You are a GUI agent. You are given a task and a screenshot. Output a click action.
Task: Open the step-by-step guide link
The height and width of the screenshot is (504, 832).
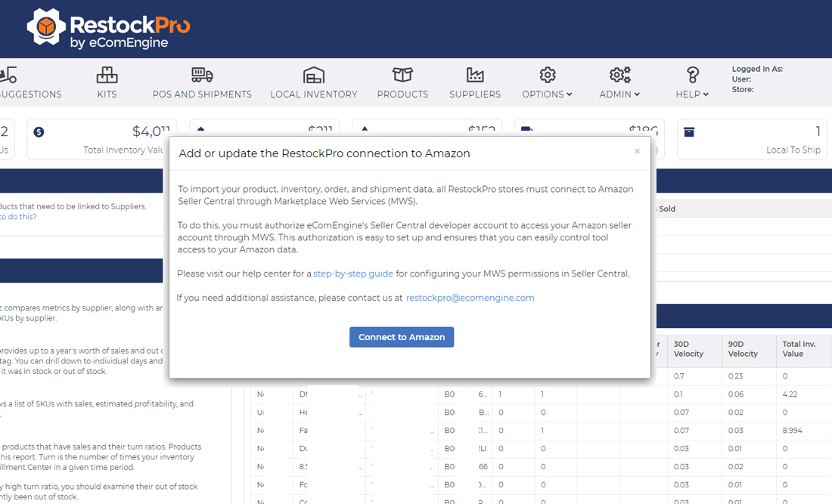coord(352,274)
